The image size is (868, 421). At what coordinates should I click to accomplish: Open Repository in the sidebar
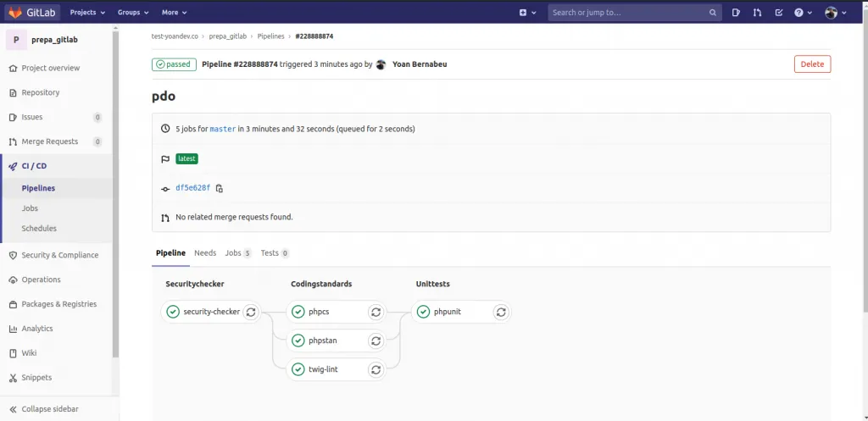41,92
